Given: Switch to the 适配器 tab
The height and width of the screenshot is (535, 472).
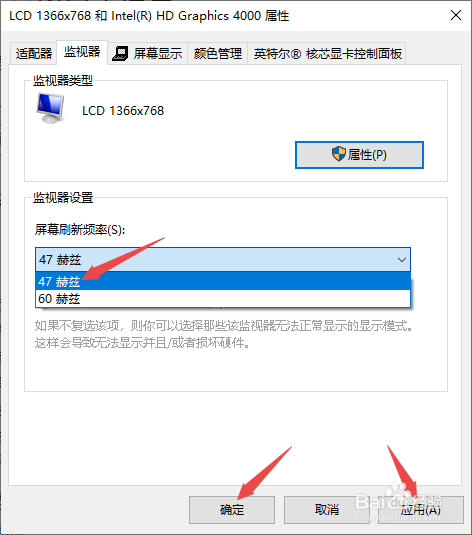Looking at the screenshot, I should (x=33, y=53).
